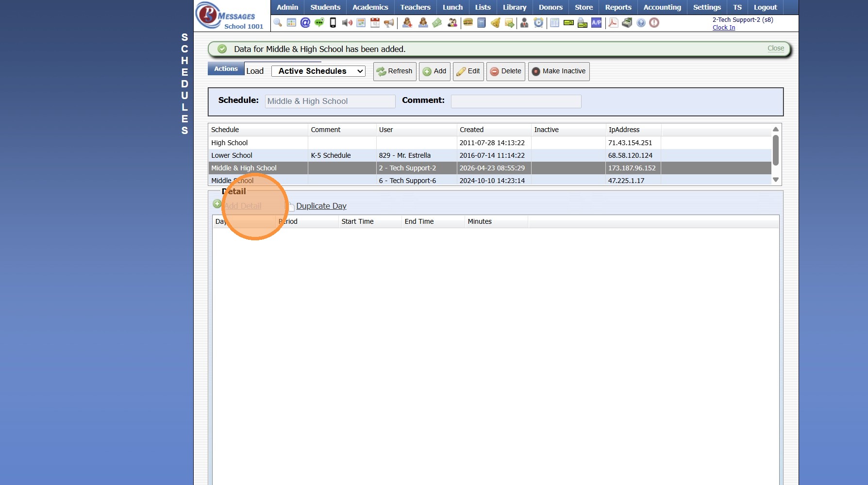Open the Admin menu
This screenshot has height=485, width=868.
pos(287,7)
